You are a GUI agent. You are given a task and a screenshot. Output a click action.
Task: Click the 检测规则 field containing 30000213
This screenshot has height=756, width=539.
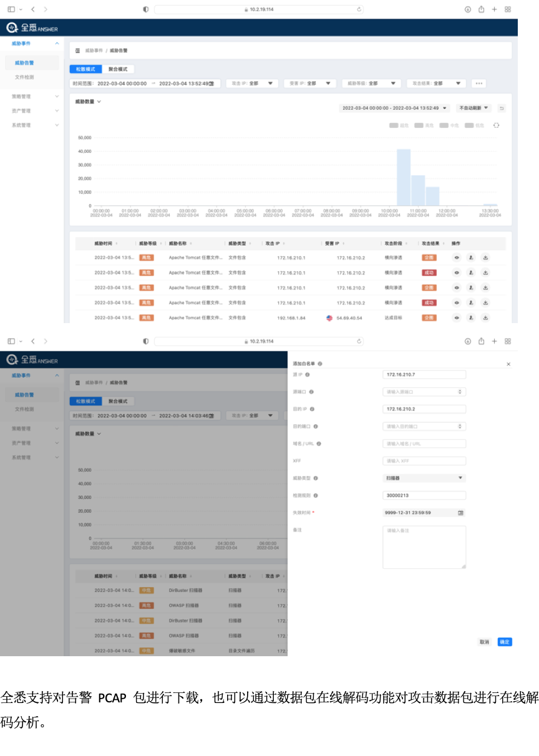click(424, 496)
